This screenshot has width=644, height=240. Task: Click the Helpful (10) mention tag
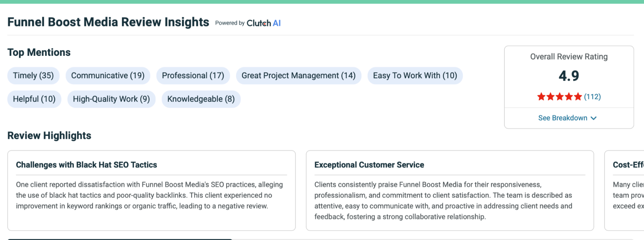point(34,99)
